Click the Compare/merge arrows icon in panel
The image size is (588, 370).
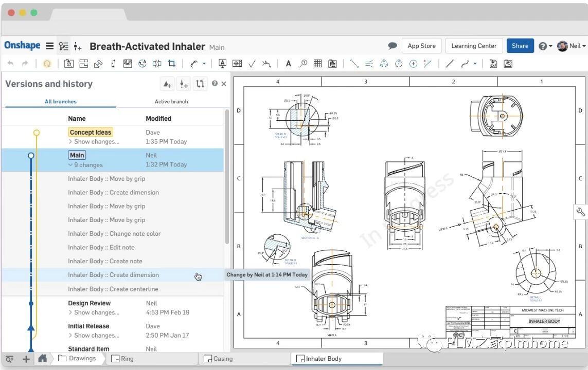200,84
